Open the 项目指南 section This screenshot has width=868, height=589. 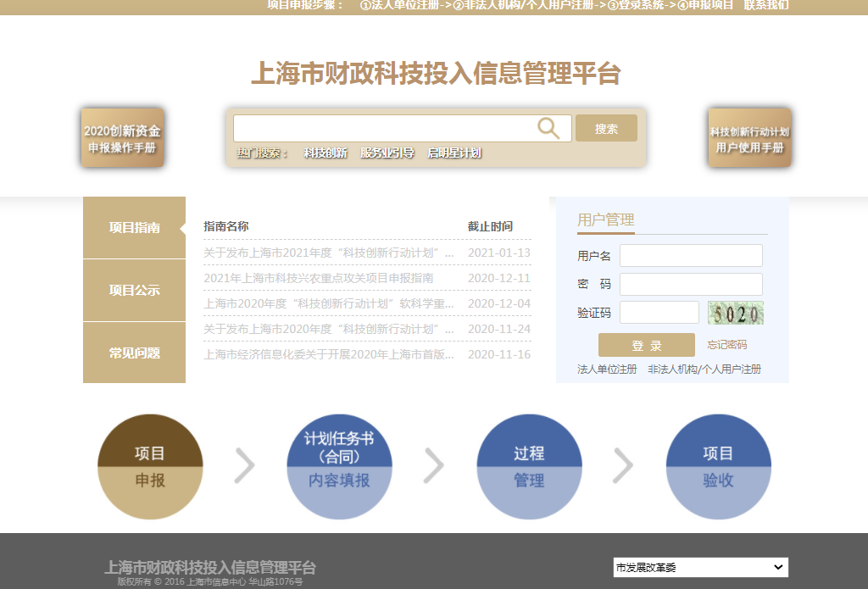pyautogui.click(x=134, y=227)
